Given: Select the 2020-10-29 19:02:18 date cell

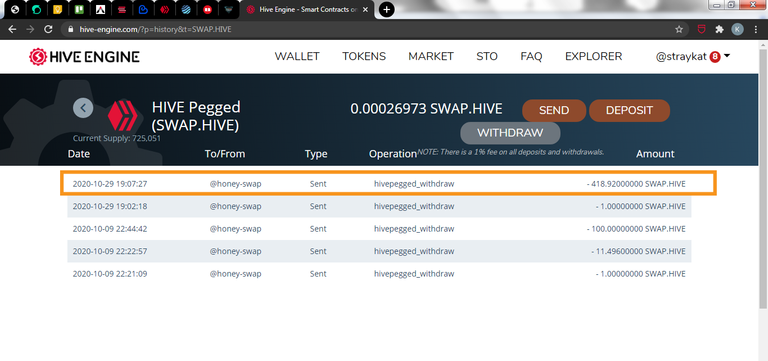Looking at the screenshot, I should coord(110,206).
